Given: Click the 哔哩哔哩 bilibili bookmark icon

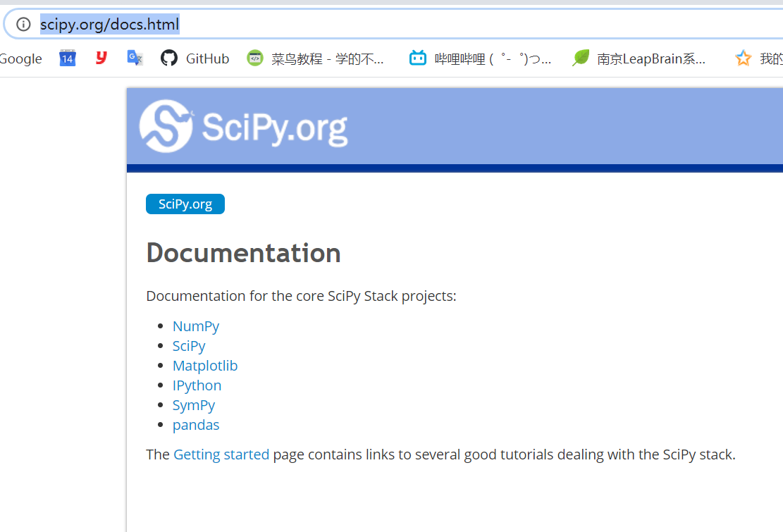Looking at the screenshot, I should click(418, 58).
